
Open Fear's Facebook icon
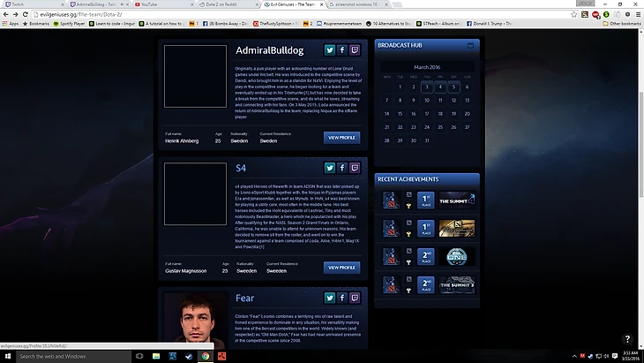pyautogui.click(x=341, y=298)
